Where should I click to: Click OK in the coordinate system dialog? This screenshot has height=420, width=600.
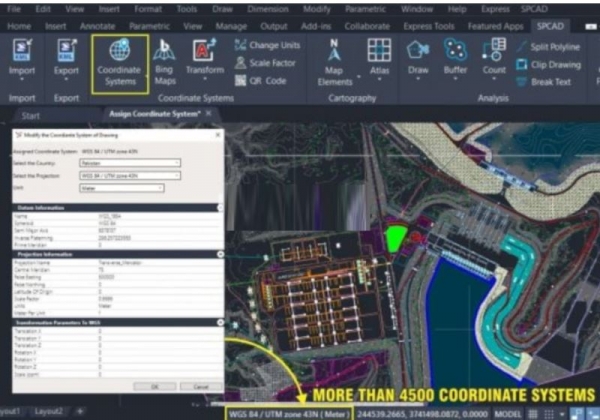point(155,387)
